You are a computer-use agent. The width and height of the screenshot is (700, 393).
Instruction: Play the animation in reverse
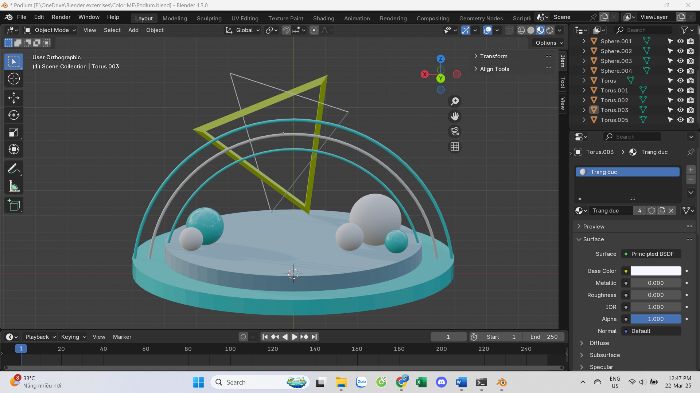[x=285, y=337]
